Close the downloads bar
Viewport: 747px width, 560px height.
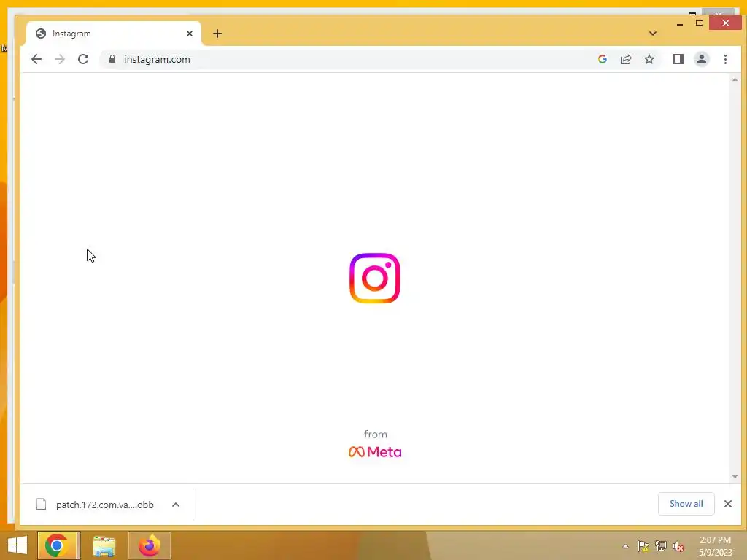pyautogui.click(x=727, y=504)
